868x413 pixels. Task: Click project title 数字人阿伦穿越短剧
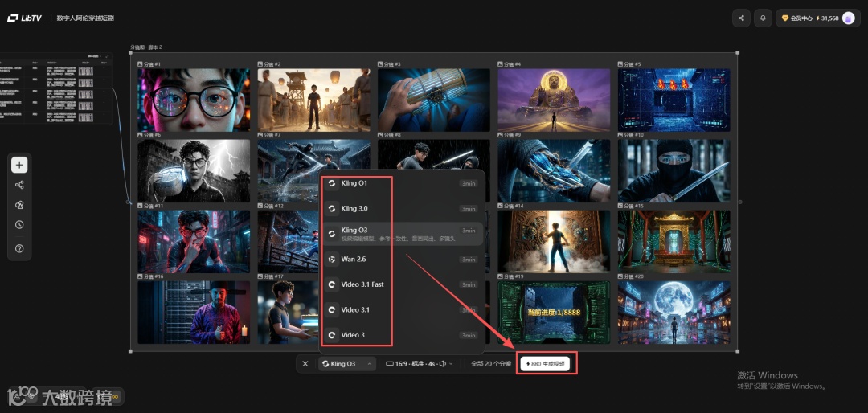(x=85, y=18)
